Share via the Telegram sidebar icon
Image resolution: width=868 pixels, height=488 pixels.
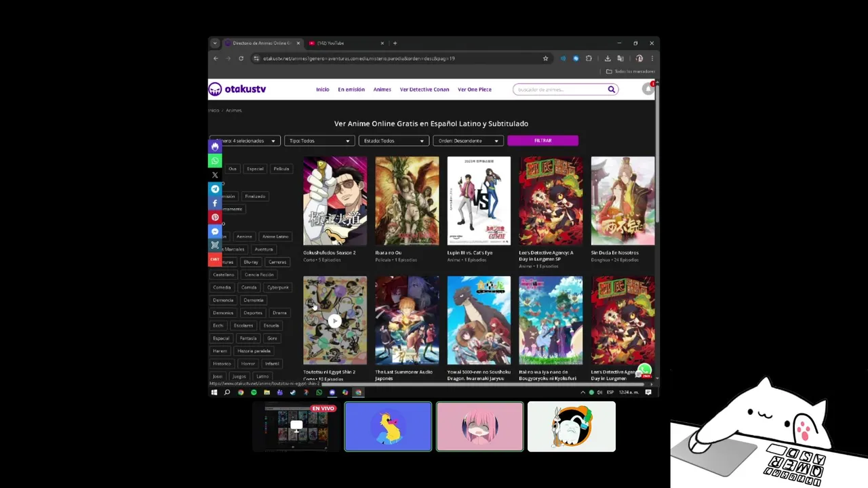click(x=215, y=189)
